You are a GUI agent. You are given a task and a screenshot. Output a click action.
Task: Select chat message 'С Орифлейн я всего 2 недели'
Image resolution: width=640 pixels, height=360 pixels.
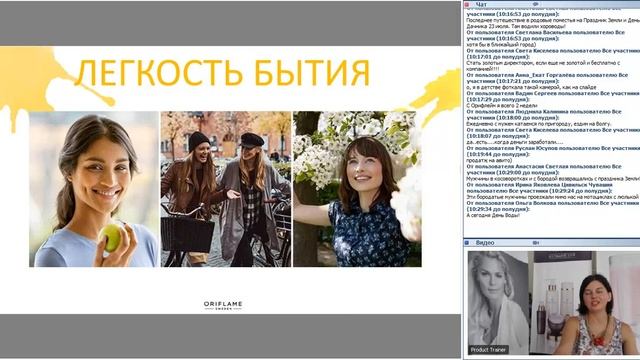502,105
